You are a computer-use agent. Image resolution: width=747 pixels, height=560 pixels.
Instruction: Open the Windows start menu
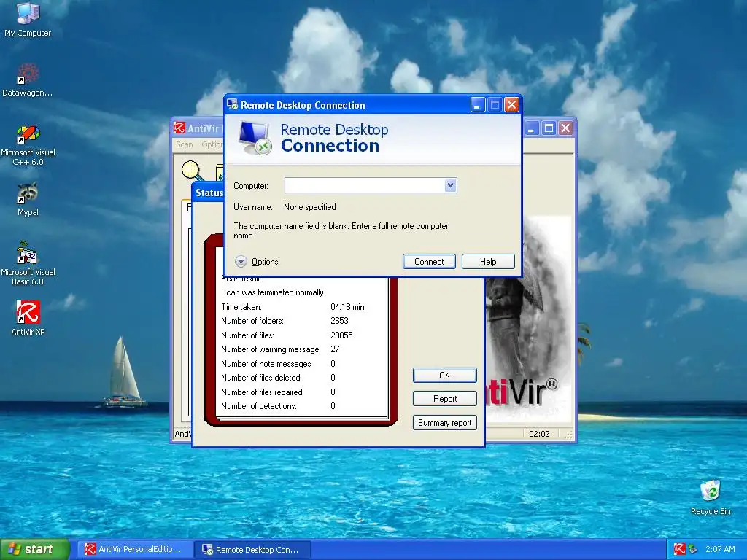tap(34, 549)
